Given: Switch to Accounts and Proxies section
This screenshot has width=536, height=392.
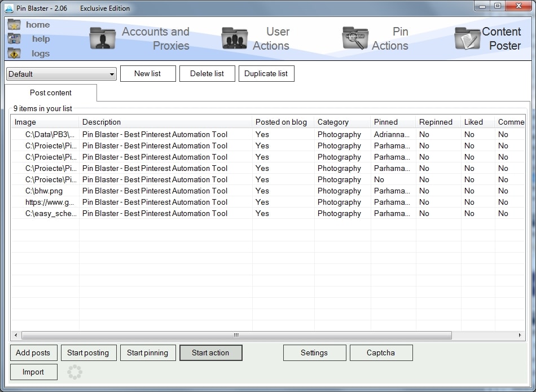Looking at the screenshot, I should (156, 38).
